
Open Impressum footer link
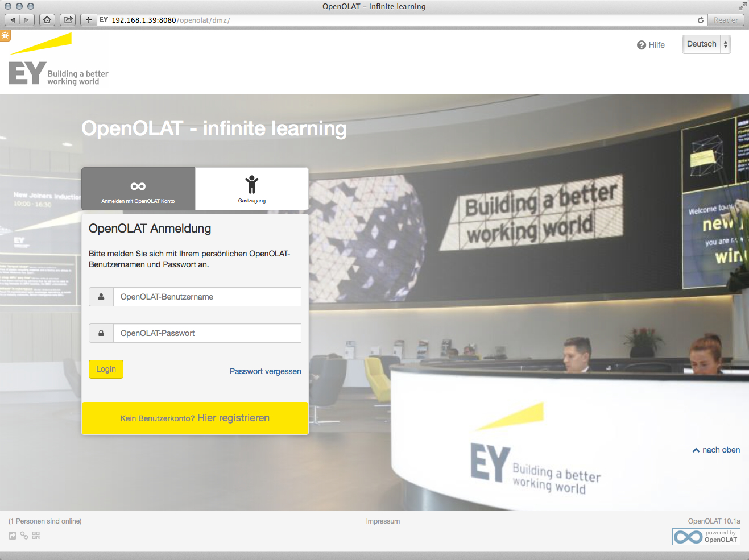pos(383,521)
